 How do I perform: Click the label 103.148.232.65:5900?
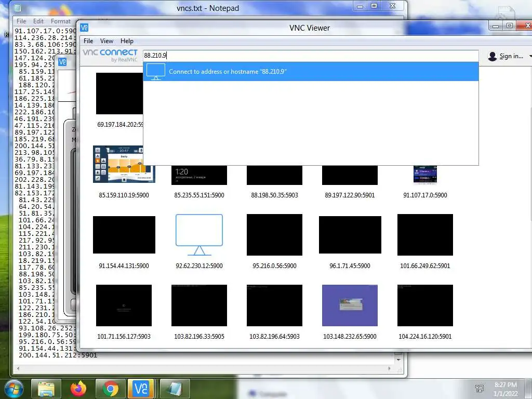(350, 337)
